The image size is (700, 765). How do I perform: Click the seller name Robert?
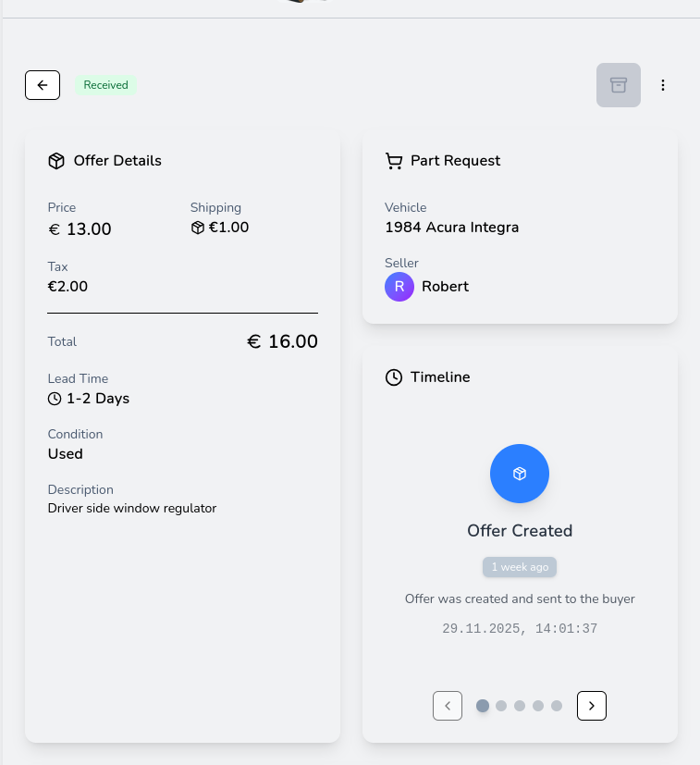click(445, 287)
